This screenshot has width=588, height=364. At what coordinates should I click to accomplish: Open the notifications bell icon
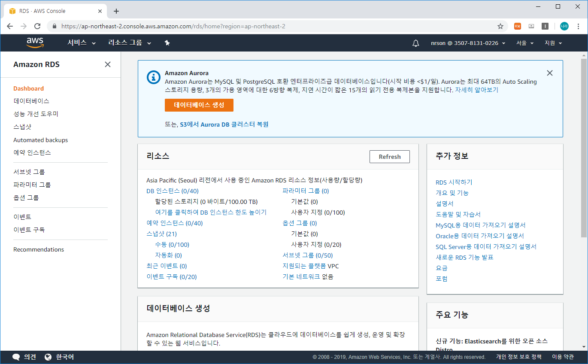415,43
